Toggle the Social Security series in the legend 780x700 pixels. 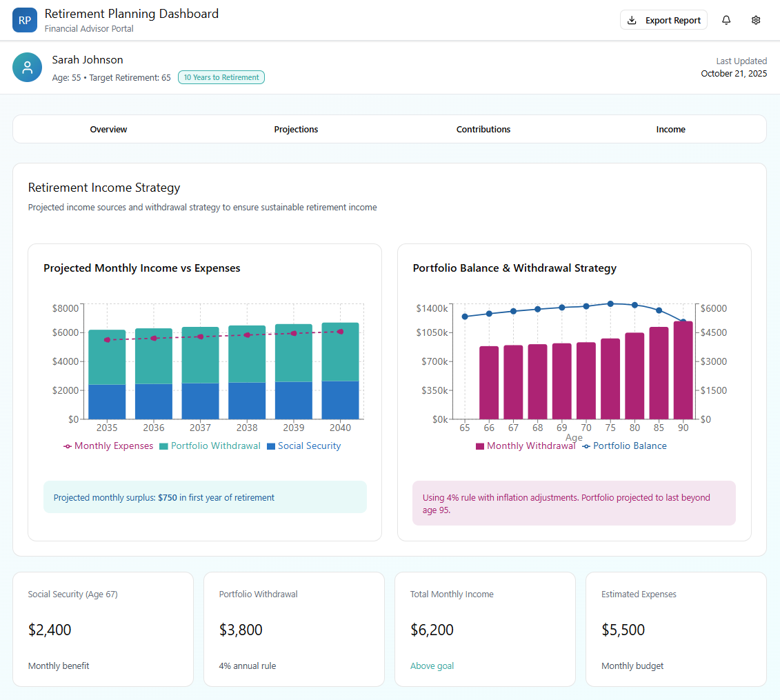(x=303, y=446)
